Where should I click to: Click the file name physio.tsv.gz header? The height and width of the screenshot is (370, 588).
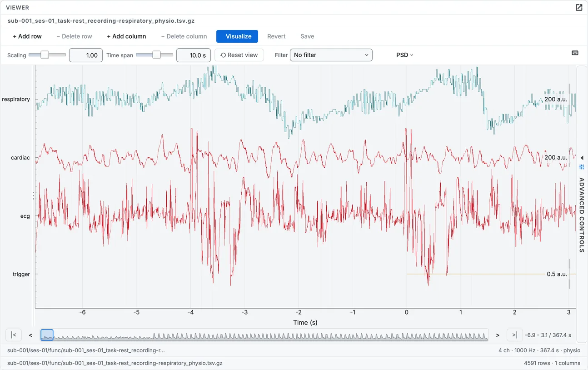pos(101,21)
